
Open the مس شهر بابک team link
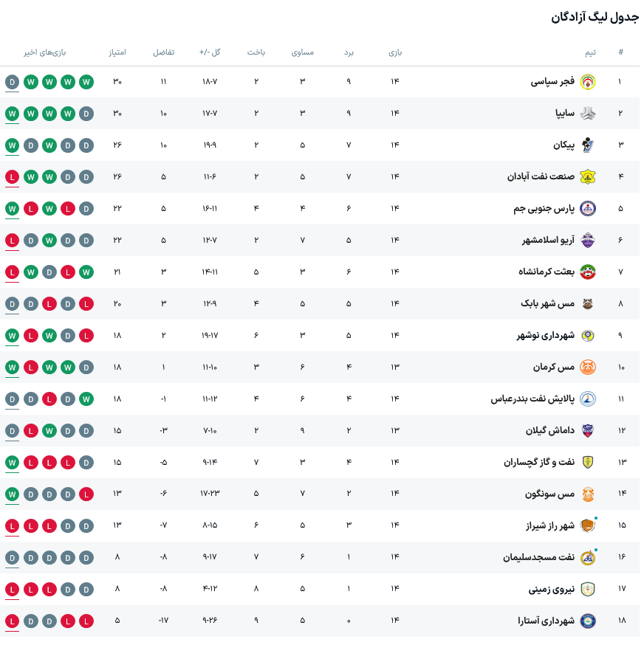548,303
